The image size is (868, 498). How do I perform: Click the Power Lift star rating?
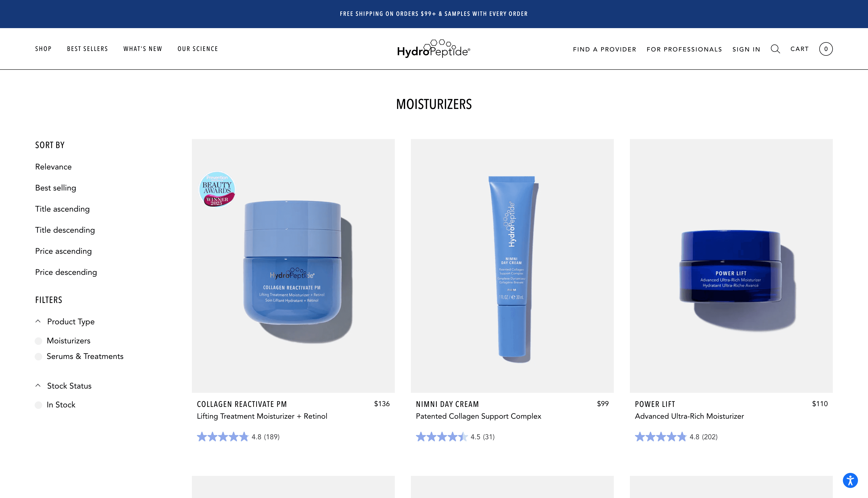tap(661, 437)
